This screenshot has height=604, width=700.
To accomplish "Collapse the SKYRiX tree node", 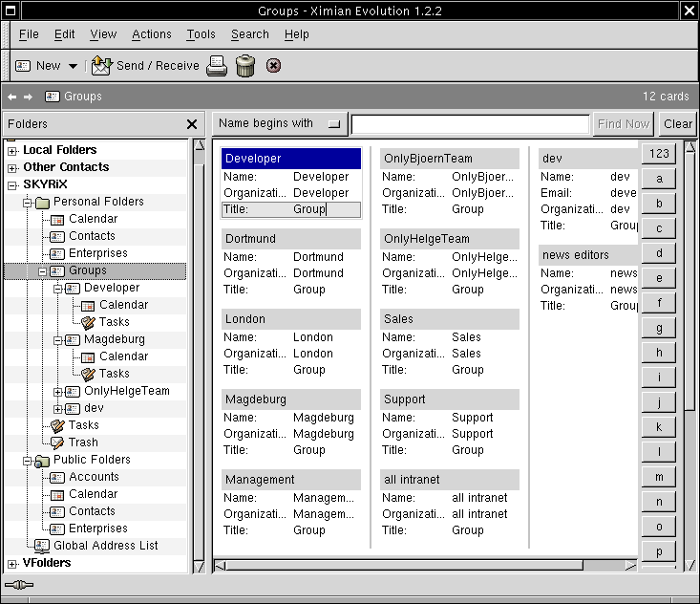I will (x=12, y=185).
